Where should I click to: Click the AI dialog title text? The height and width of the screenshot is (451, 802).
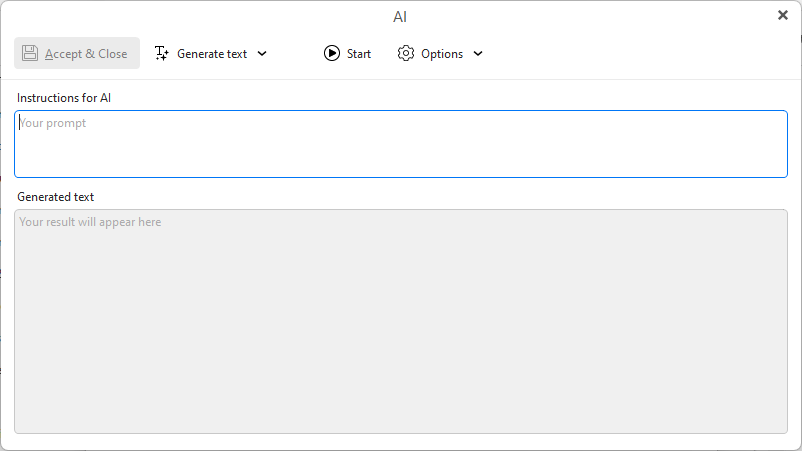400,16
